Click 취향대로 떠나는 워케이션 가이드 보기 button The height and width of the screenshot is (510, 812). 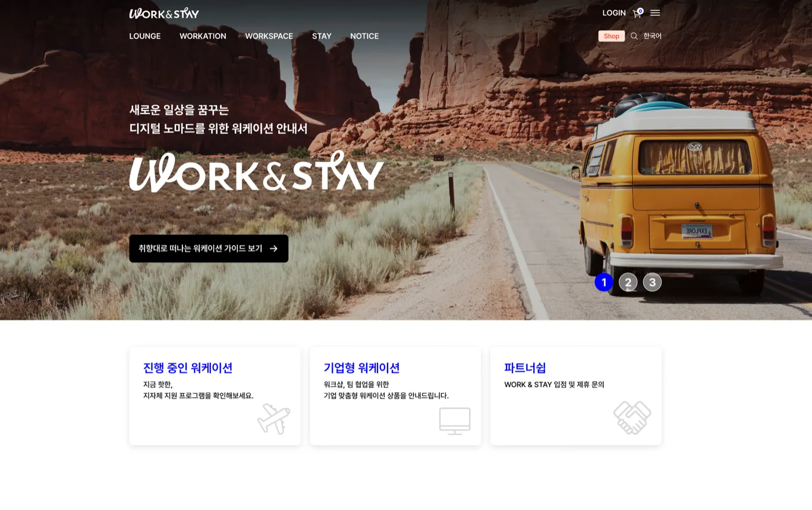[209, 248]
